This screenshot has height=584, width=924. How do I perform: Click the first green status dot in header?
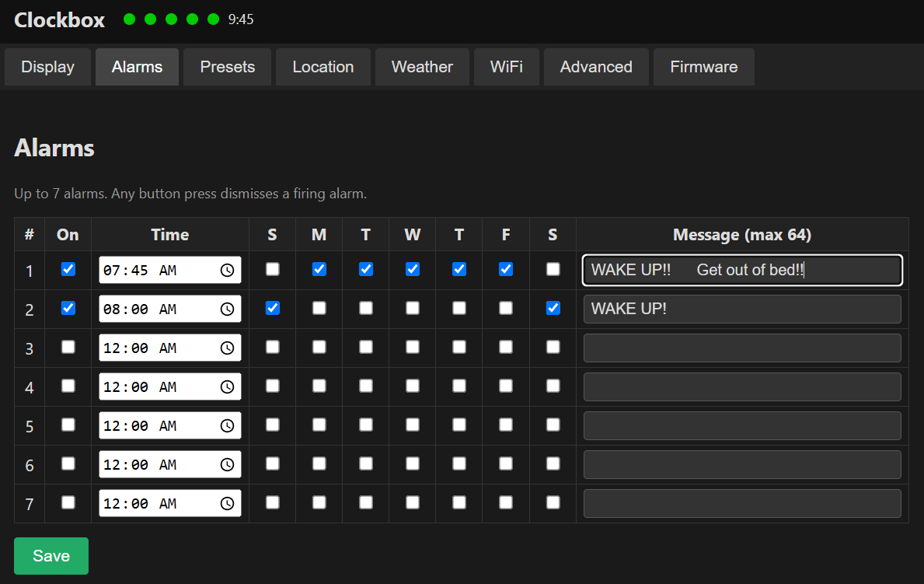[130, 19]
